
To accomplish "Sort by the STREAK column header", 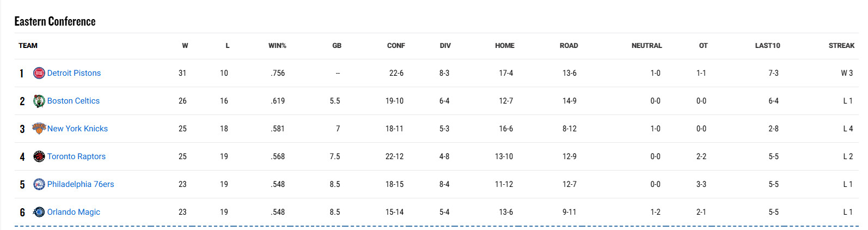I will point(841,46).
